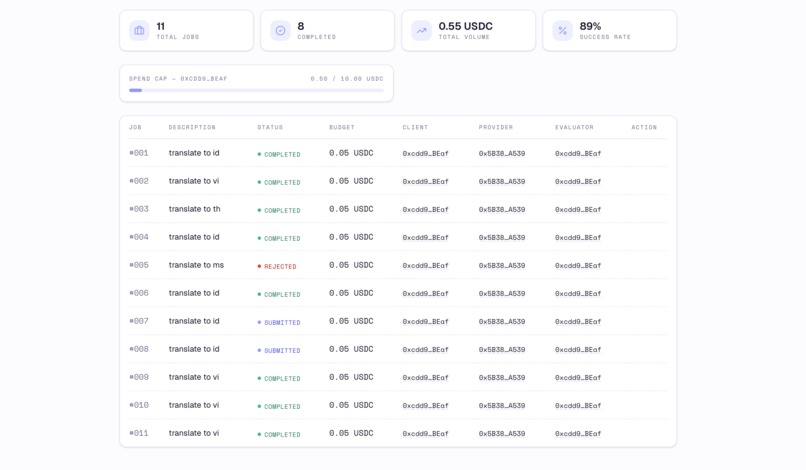
Task: Click the 0.05 USDC budget in job #005
Action: click(351, 265)
